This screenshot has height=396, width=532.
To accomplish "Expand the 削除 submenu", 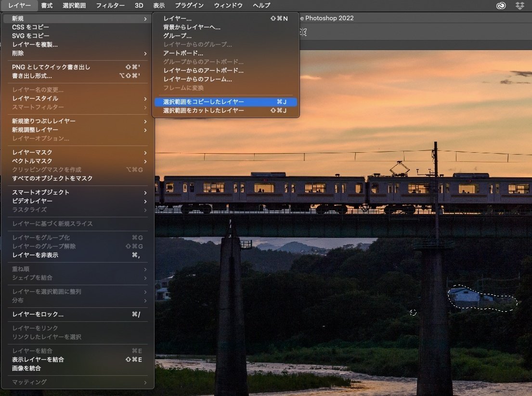I will (78, 53).
